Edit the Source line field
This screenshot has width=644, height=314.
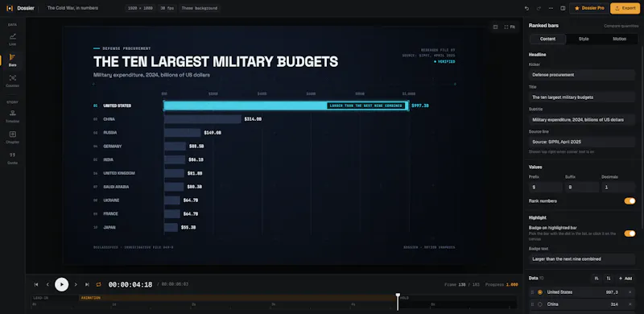point(582,142)
